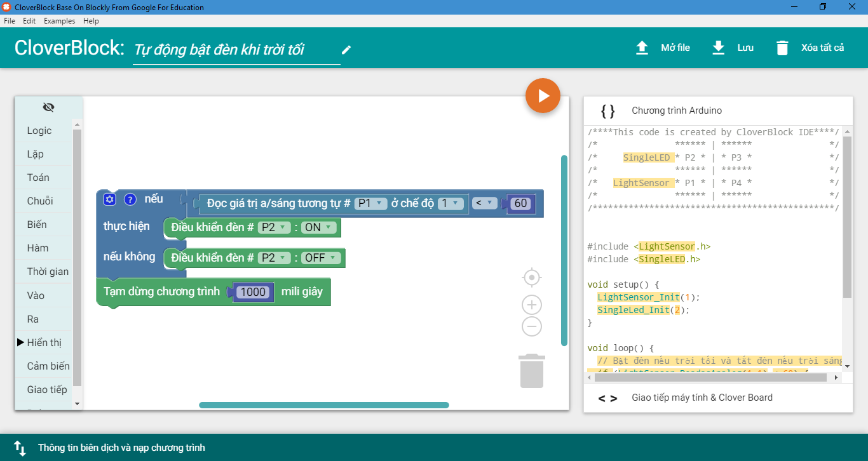Open the mode dropdown showing 1

click(450, 203)
